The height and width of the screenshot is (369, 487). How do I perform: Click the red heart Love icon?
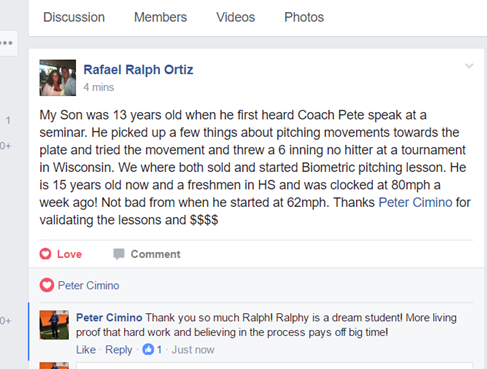coord(45,254)
